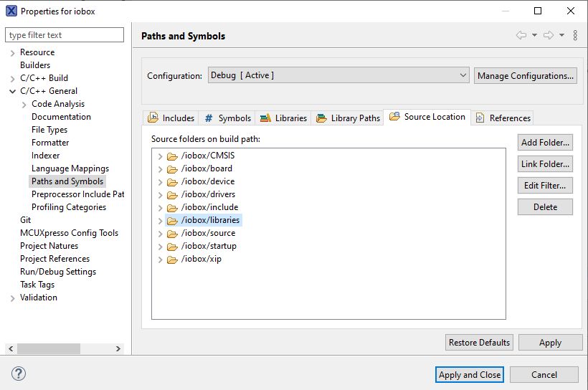
Task: Open MCUXpresso Config Tools page
Action: 69,233
